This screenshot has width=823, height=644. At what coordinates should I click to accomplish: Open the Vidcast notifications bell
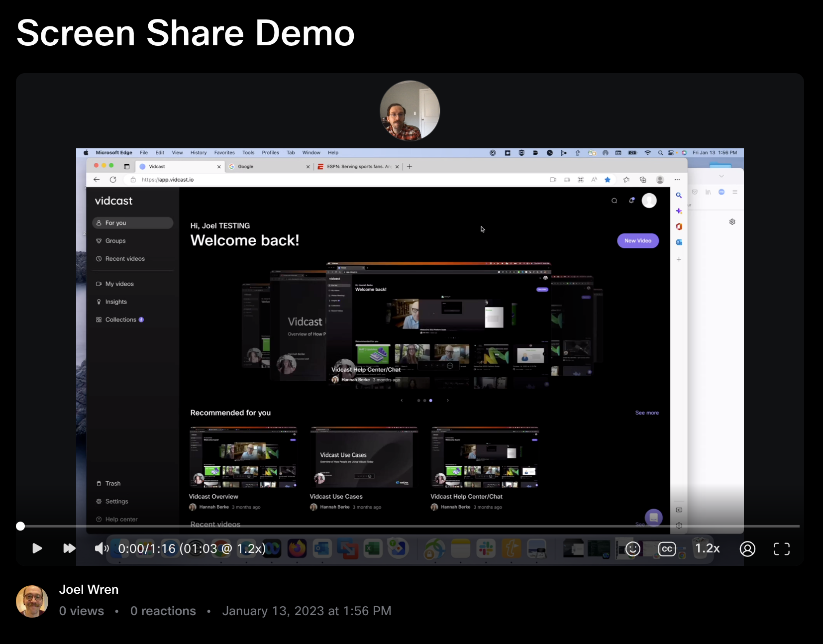[x=631, y=201]
